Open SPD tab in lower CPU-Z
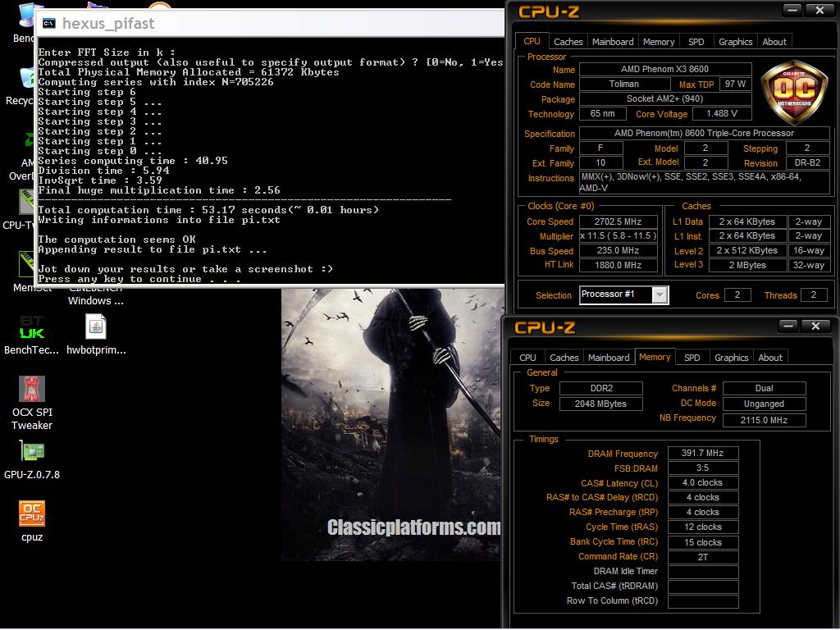Screen dimensions: 840x630 point(692,358)
